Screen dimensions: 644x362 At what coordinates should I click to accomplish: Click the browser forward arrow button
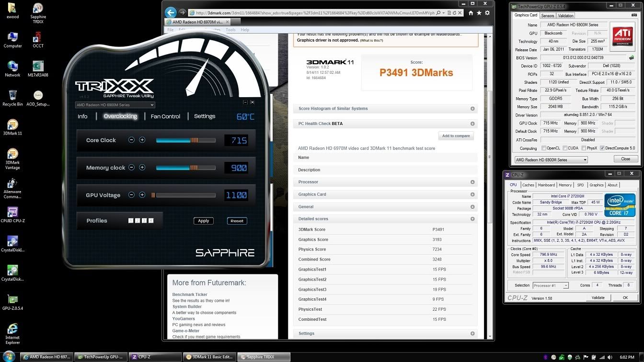(182, 13)
